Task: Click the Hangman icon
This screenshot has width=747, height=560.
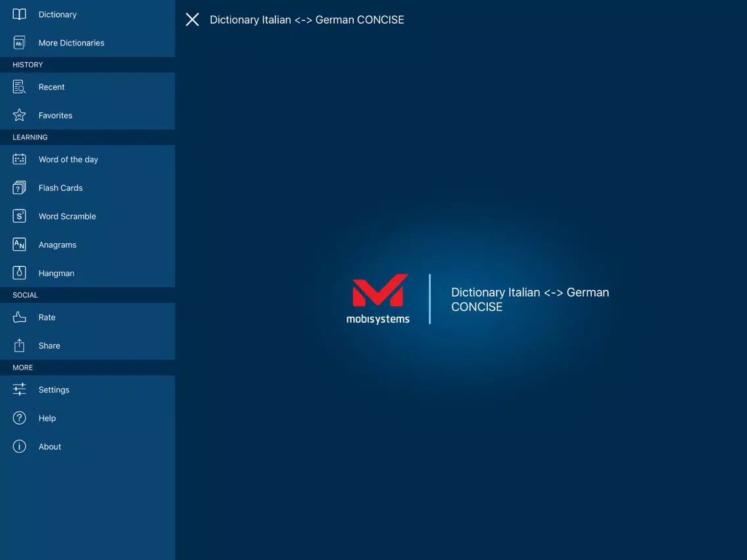Action: point(19,273)
